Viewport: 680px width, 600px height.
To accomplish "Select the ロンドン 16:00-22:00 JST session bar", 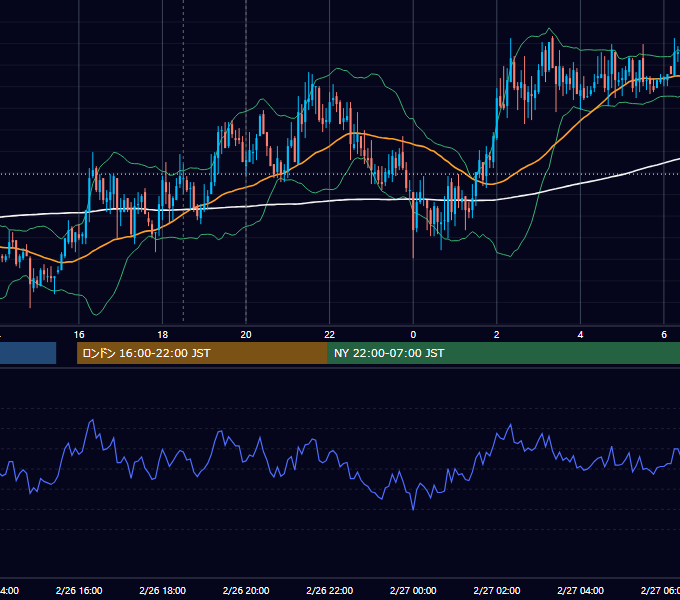I will [202, 353].
